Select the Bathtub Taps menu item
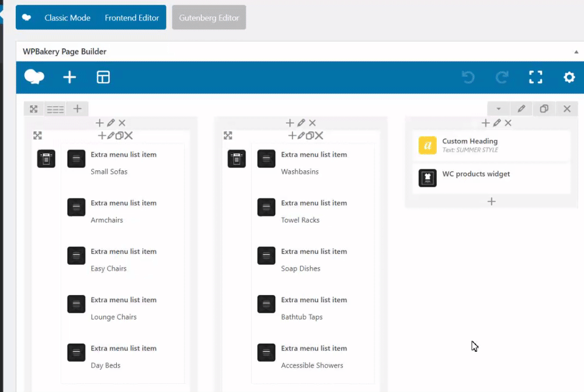Image resolution: width=584 pixels, height=392 pixels. pyautogui.click(x=302, y=317)
